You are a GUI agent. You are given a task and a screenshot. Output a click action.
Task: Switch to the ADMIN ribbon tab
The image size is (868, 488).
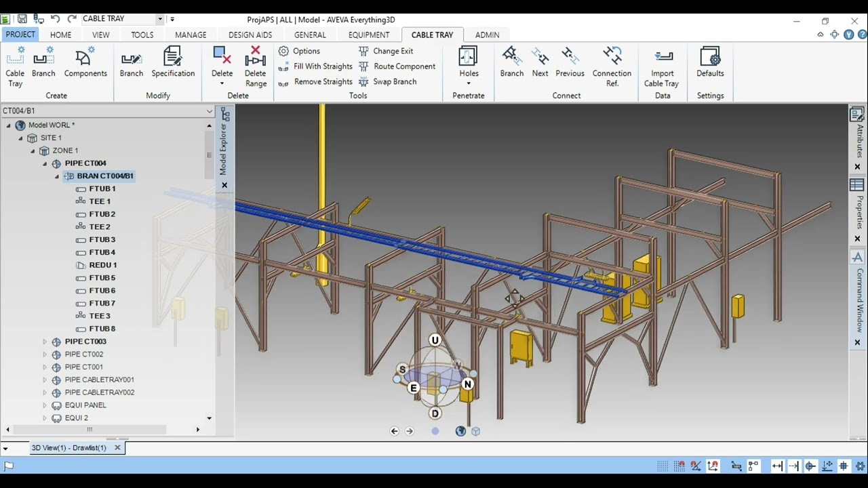click(487, 35)
